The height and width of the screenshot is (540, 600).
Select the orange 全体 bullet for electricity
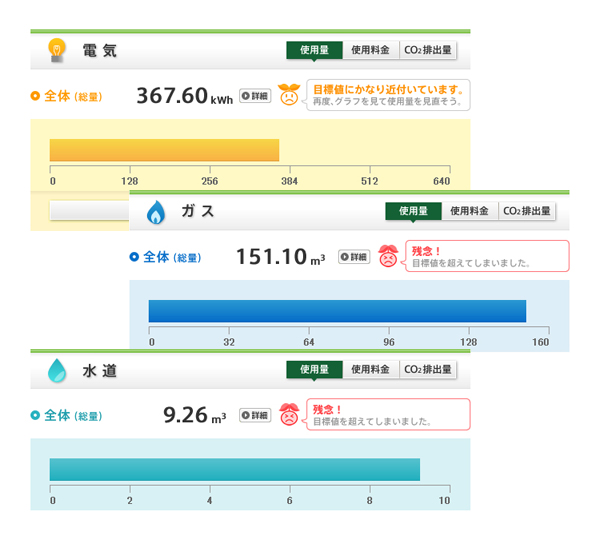(35, 96)
